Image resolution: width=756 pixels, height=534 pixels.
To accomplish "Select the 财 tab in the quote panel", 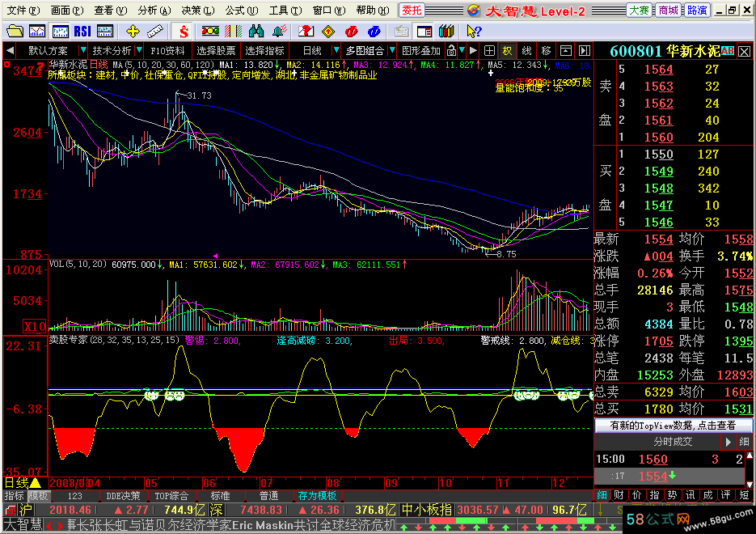I will pos(619,495).
